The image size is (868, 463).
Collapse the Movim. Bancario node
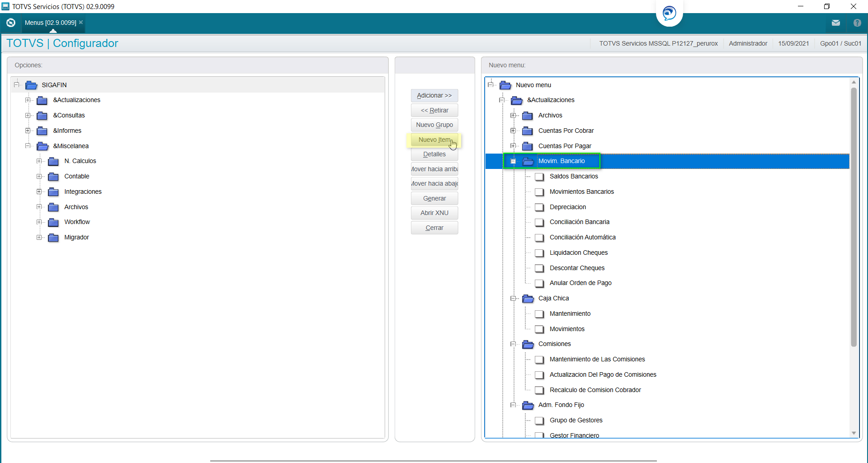[513, 161]
